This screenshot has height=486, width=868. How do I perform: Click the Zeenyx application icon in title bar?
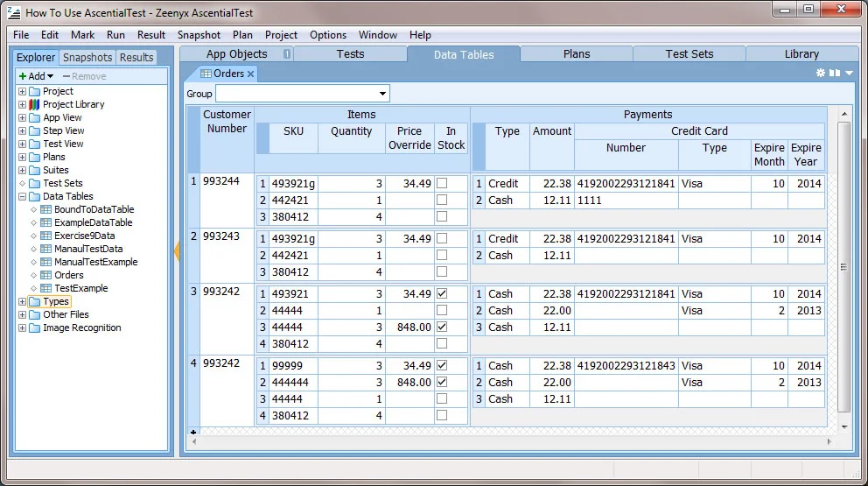pyautogui.click(x=14, y=12)
